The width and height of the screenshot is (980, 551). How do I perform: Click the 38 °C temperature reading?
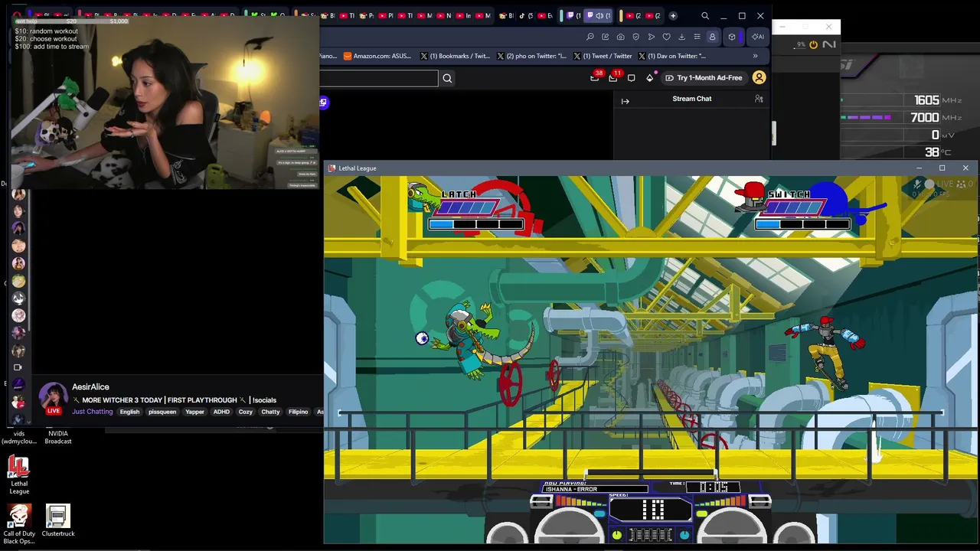(x=932, y=152)
